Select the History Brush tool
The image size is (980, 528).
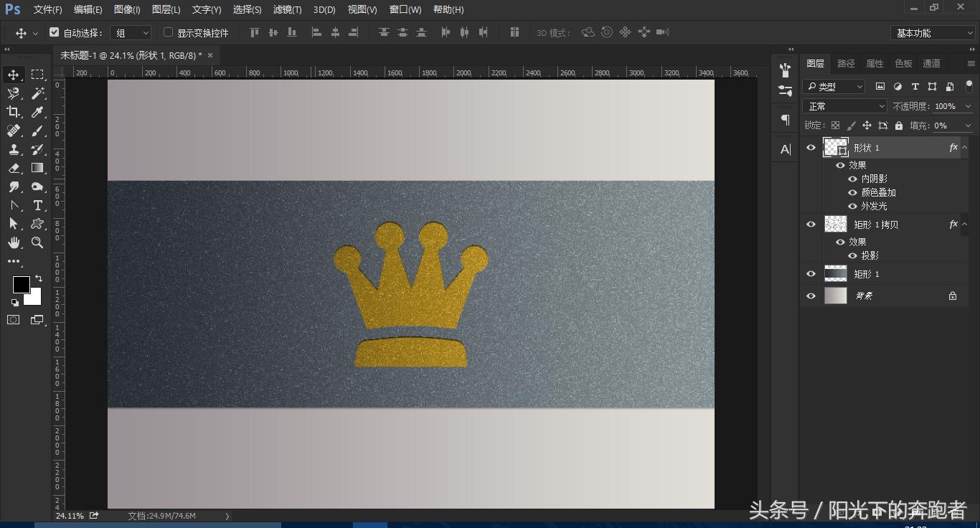point(37,149)
